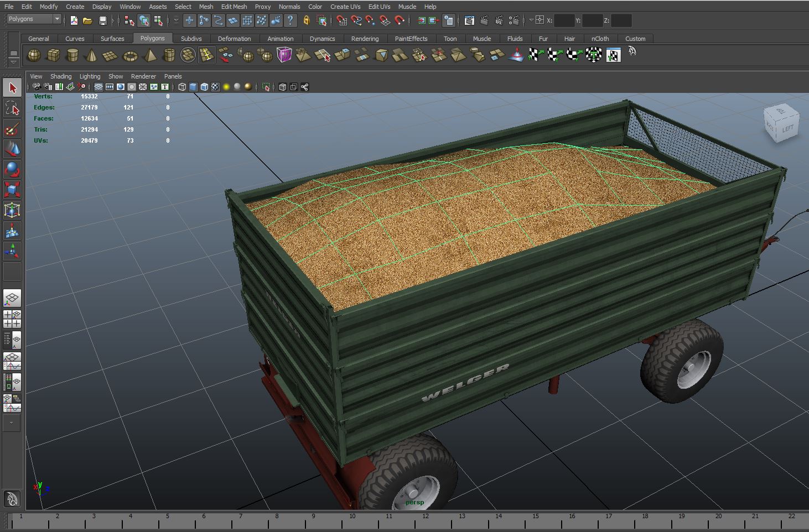Viewport: 809px width, 532px height.
Task: Click the Y coordinate input field
Action: [x=592, y=20]
